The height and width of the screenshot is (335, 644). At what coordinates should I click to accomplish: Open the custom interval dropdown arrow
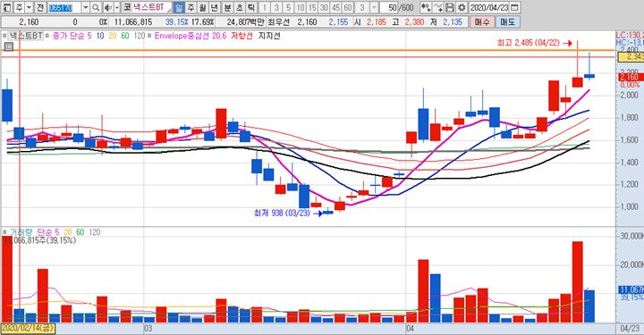coord(374,7)
